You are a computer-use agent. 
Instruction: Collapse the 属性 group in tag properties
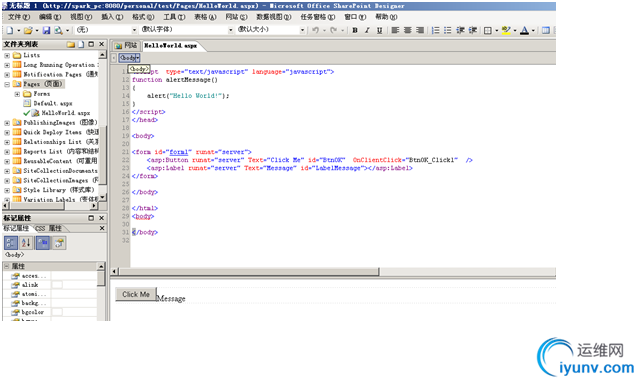(x=7, y=266)
